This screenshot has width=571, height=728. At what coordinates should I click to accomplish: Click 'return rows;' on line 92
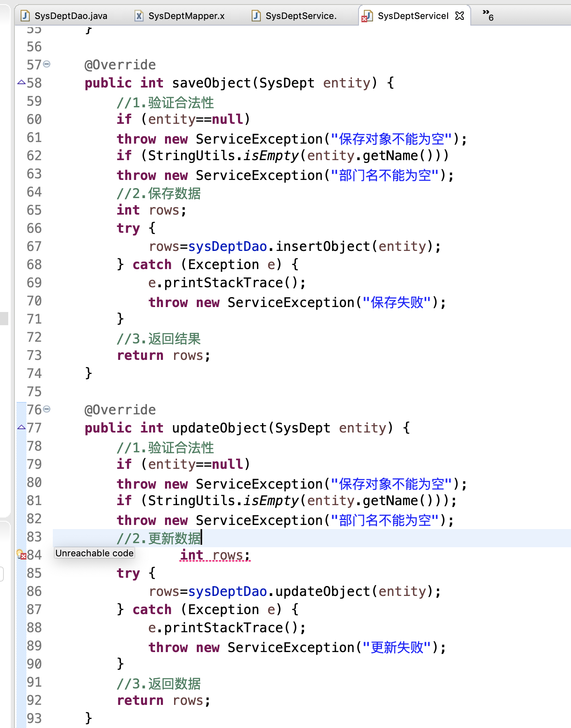tap(164, 700)
